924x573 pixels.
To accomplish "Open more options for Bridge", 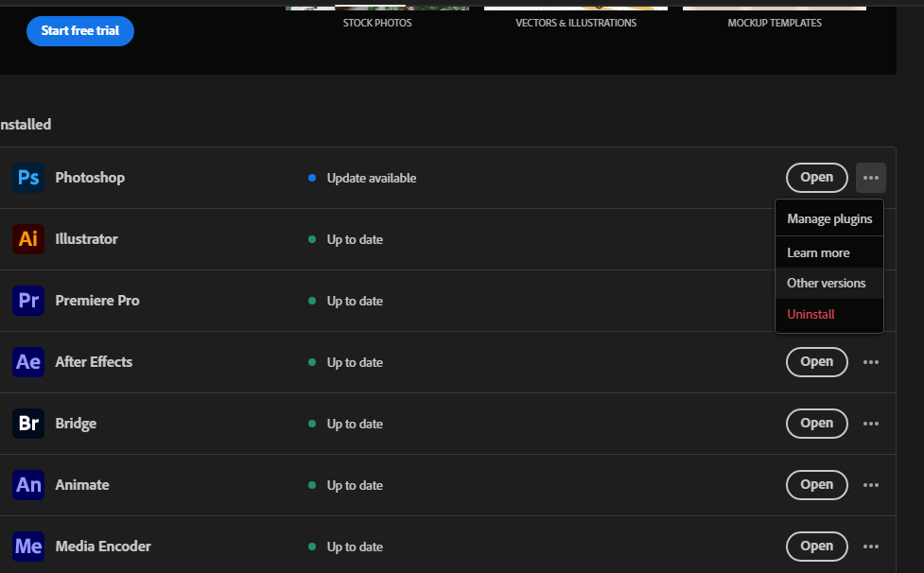I will [871, 424].
